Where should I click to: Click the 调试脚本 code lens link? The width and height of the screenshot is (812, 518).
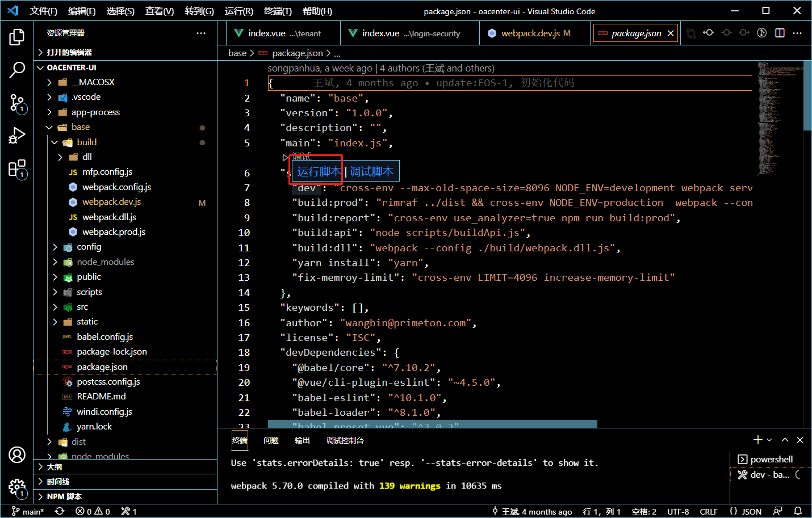pyautogui.click(x=371, y=171)
